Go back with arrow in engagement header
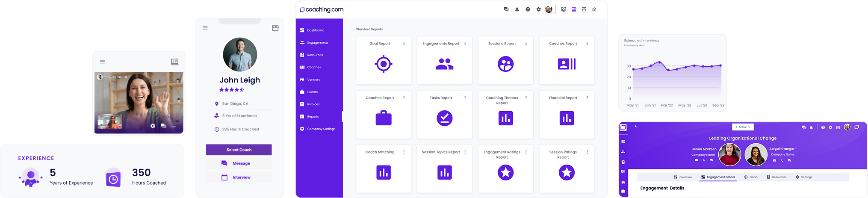 tap(636, 126)
